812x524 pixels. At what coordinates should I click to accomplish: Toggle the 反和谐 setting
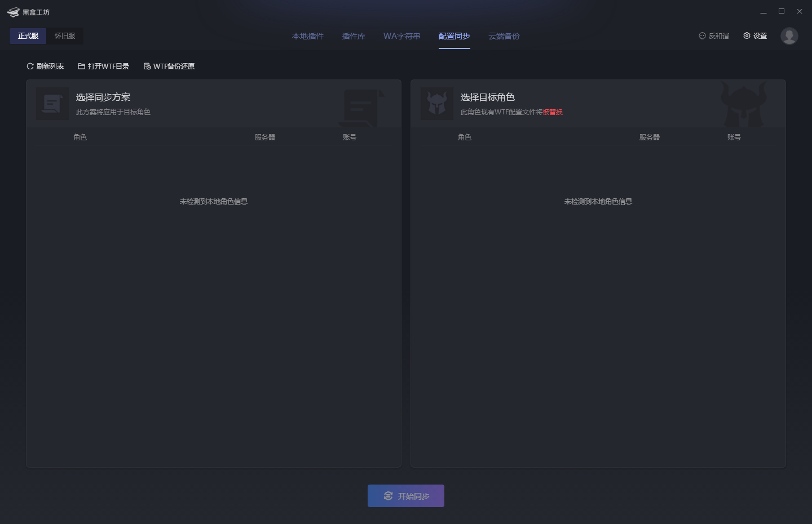tap(714, 35)
